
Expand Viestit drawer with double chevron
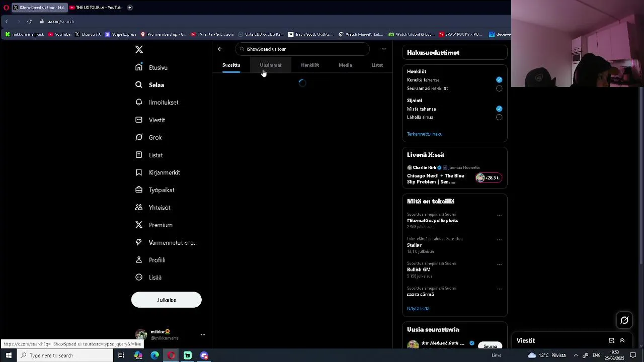(x=622, y=340)
